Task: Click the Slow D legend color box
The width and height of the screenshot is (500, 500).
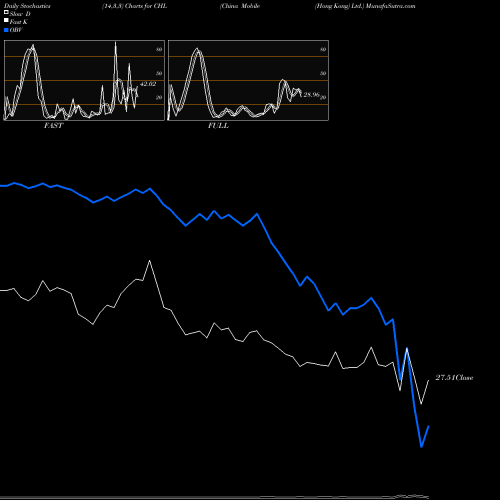Action: 6,12
